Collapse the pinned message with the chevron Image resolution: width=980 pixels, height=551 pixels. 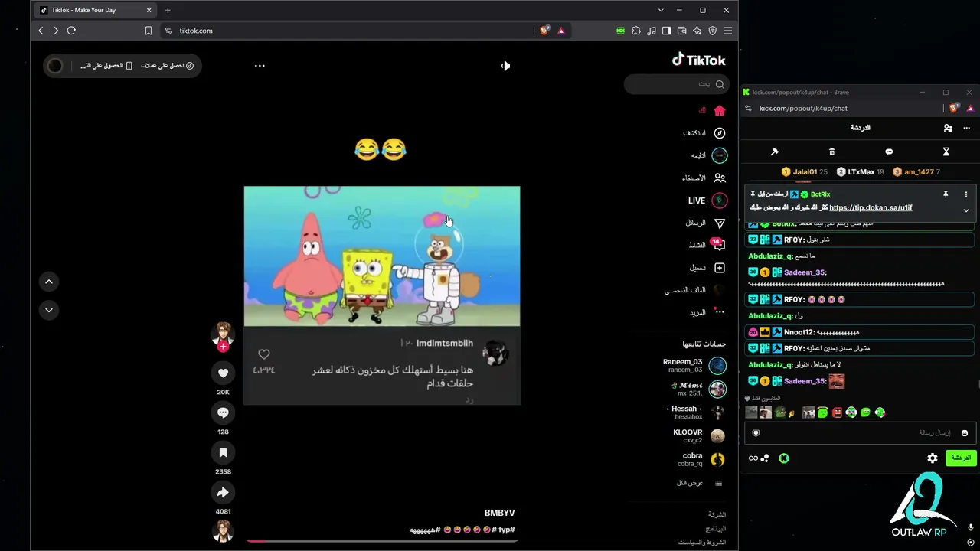coord(966,210)
